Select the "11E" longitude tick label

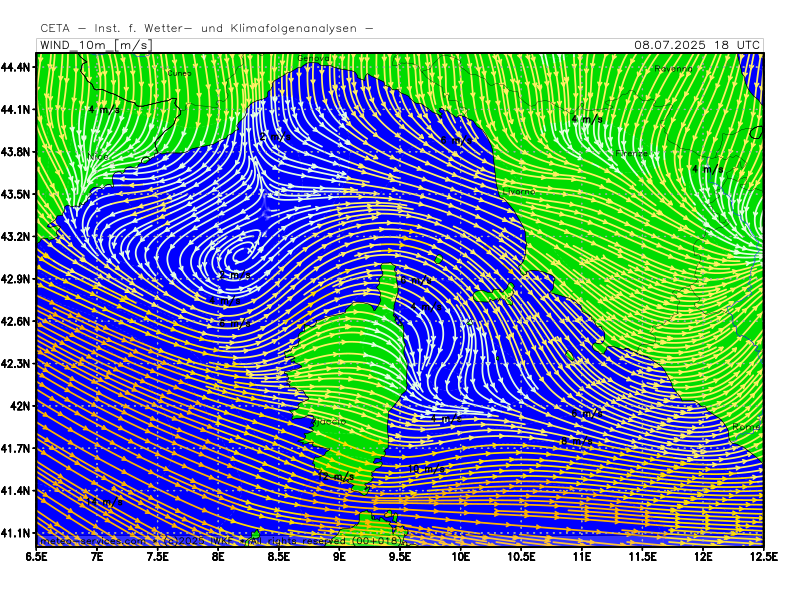582,556
